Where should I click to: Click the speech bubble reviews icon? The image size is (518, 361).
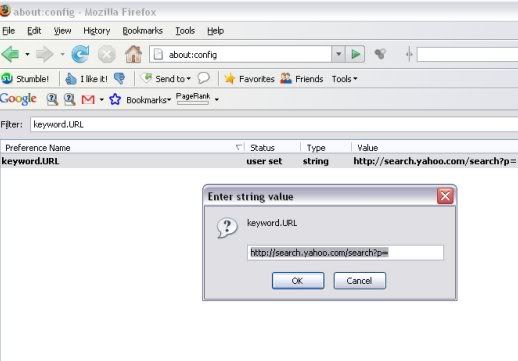[x=204, y=78]
